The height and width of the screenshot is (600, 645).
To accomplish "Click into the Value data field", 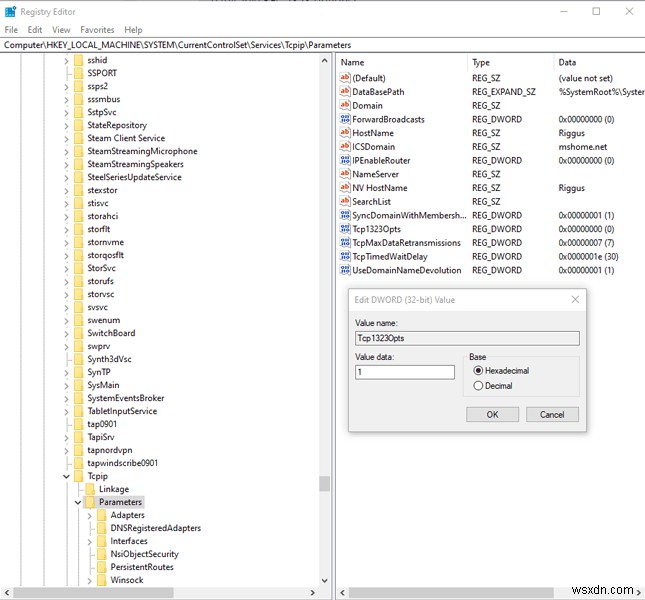I will (405, 372).
